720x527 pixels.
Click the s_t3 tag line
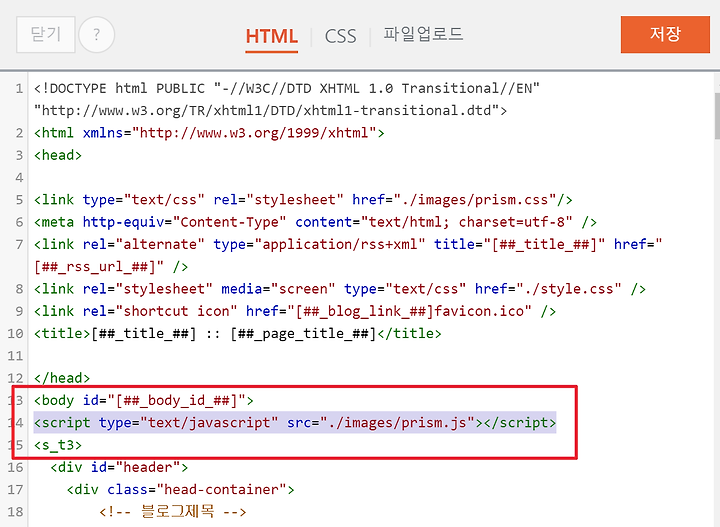pyautogui.click(x=58, y=445)
